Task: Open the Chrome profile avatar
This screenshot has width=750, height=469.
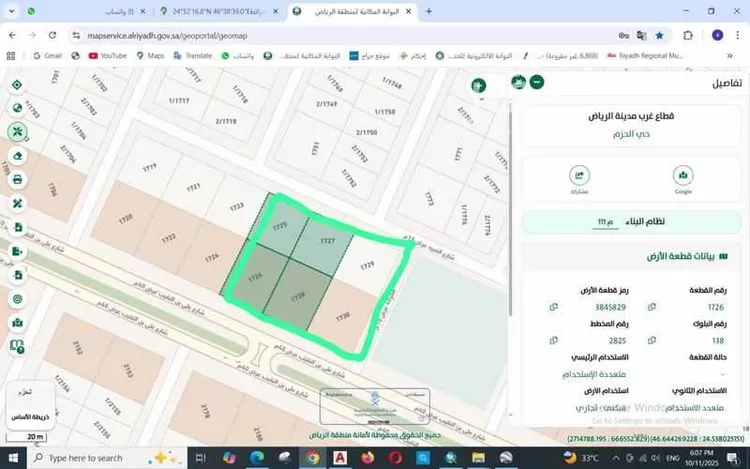Action: [717, 35]
